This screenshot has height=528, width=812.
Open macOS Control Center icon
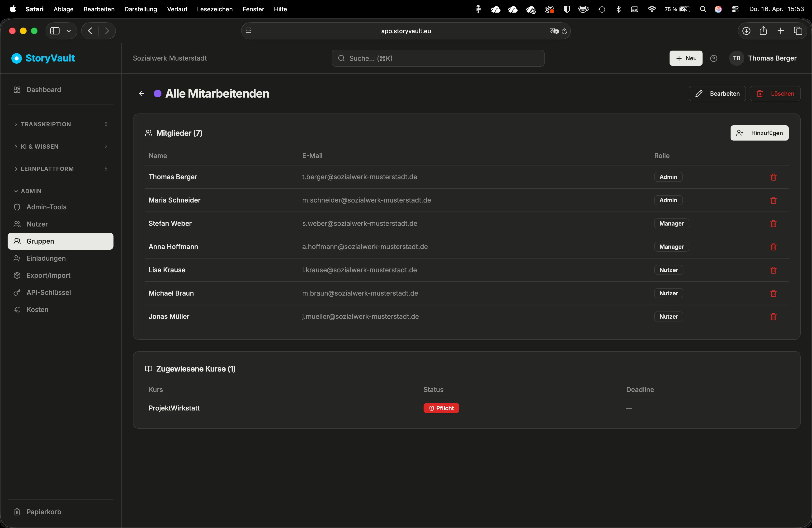tap(735, 9)
